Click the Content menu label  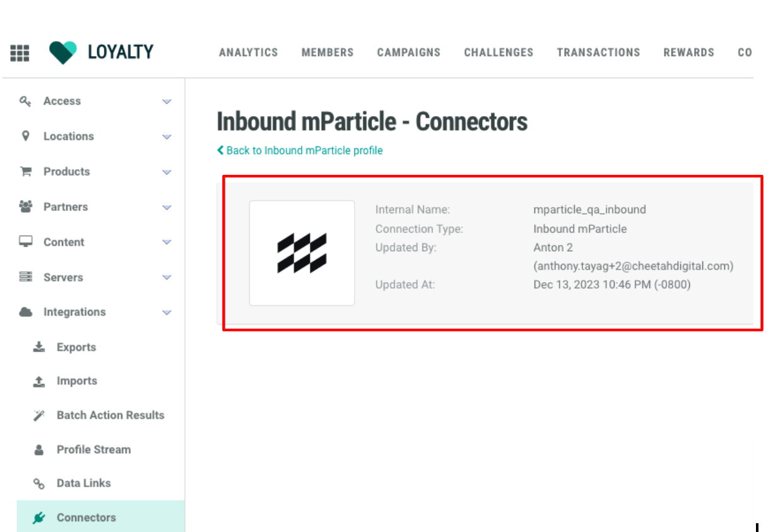(64, 242)
